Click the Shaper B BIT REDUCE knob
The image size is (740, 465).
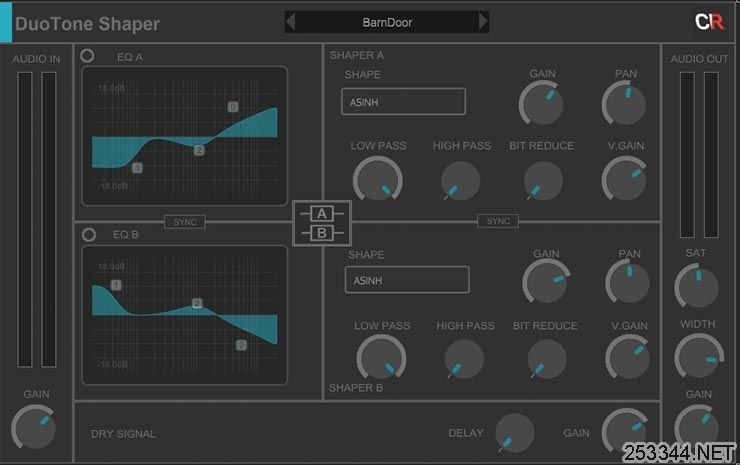(x=547, y=359)
